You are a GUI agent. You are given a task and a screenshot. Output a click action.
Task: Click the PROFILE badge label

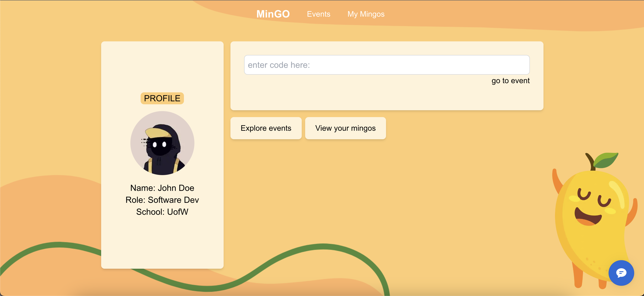click(x=162, y=98)
